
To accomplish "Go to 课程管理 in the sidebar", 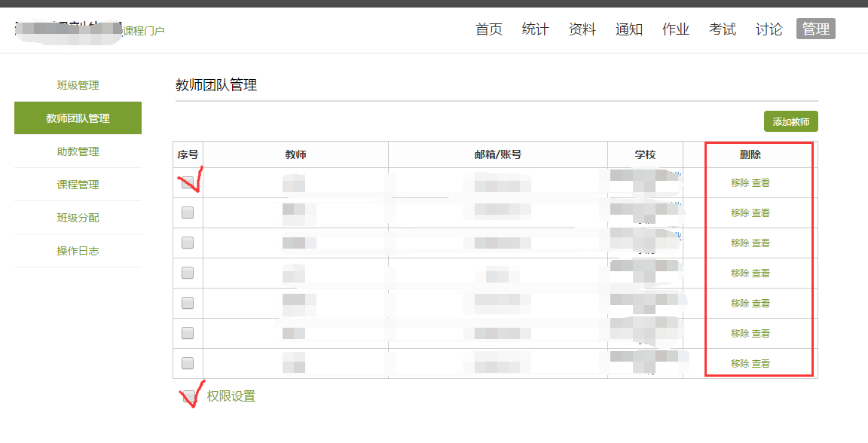I will pos(78,185).
